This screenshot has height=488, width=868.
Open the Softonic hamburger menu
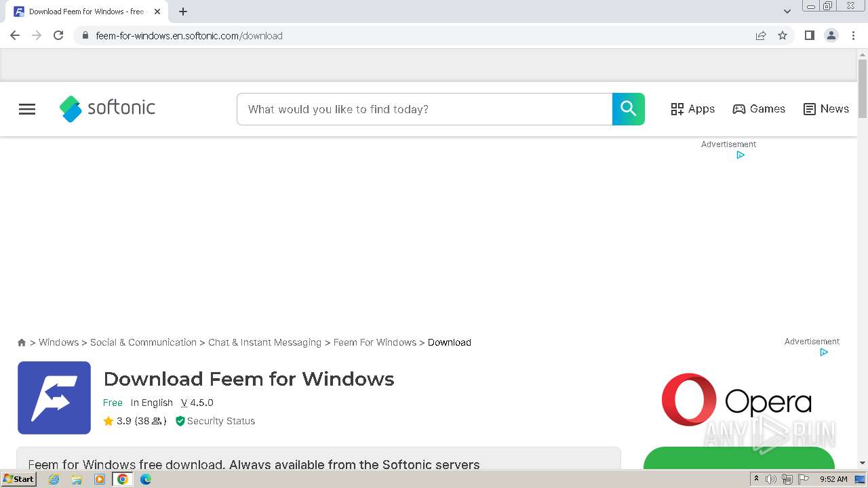click(x=27, y=109)
